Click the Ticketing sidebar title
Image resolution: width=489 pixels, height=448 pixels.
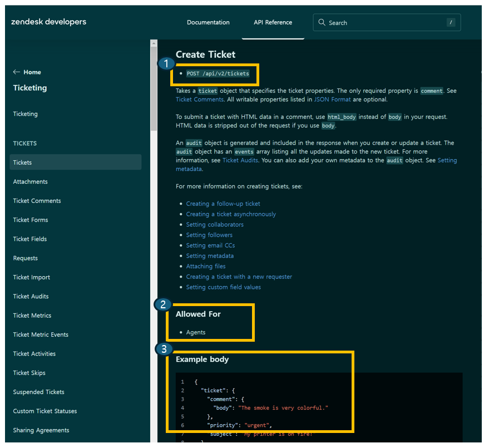coord(30,88)
